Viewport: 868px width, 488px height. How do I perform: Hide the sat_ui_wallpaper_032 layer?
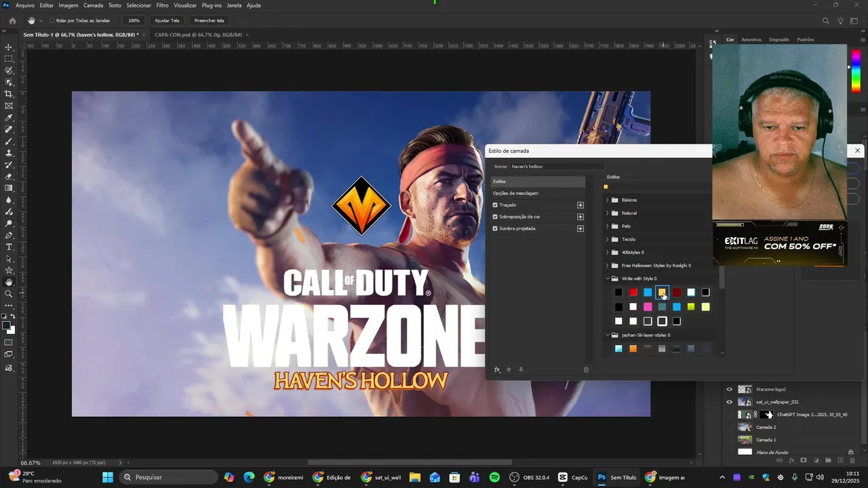(x=730, y=402)
